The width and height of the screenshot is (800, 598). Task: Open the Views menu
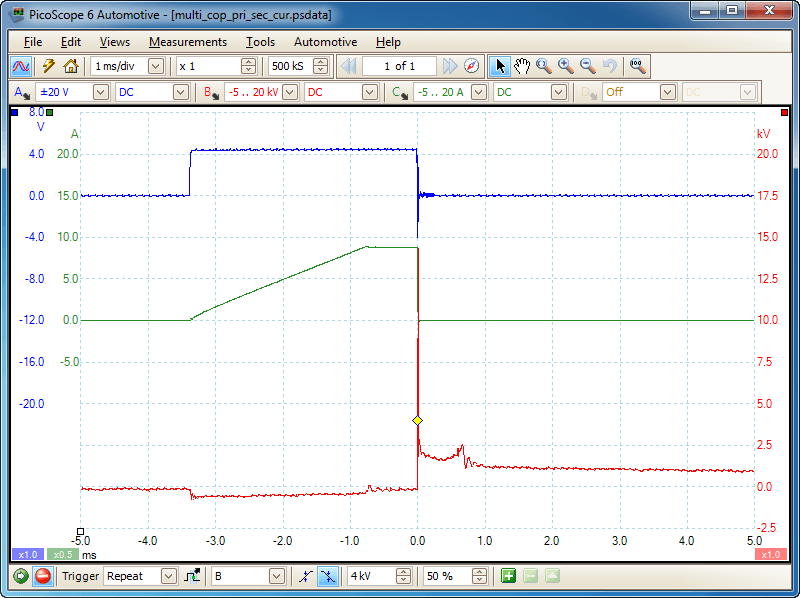(x=115, y=42)
